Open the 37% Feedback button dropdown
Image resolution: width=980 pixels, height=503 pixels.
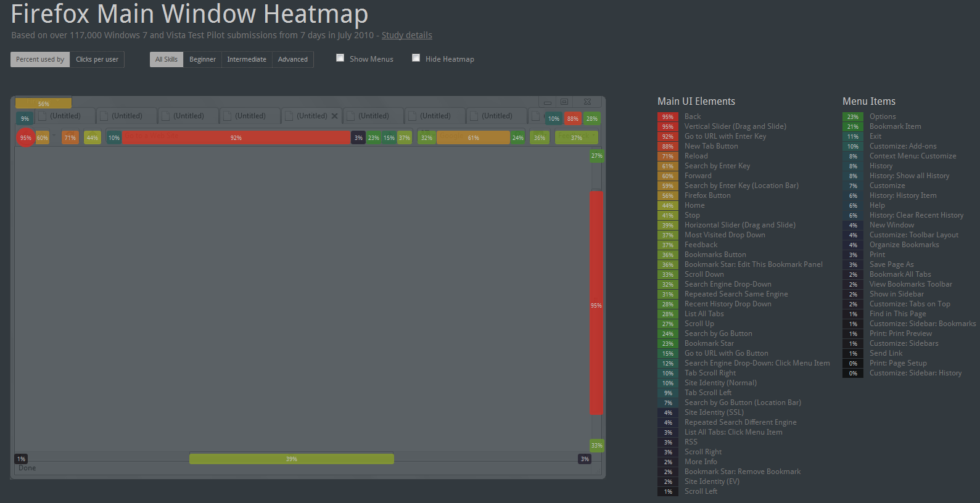[576, 137]
